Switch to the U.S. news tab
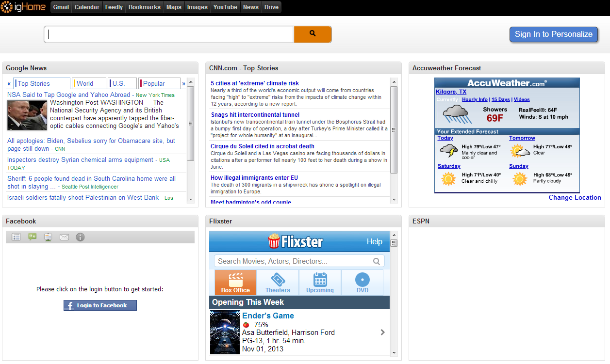610x364 pixels. (122, 83)
